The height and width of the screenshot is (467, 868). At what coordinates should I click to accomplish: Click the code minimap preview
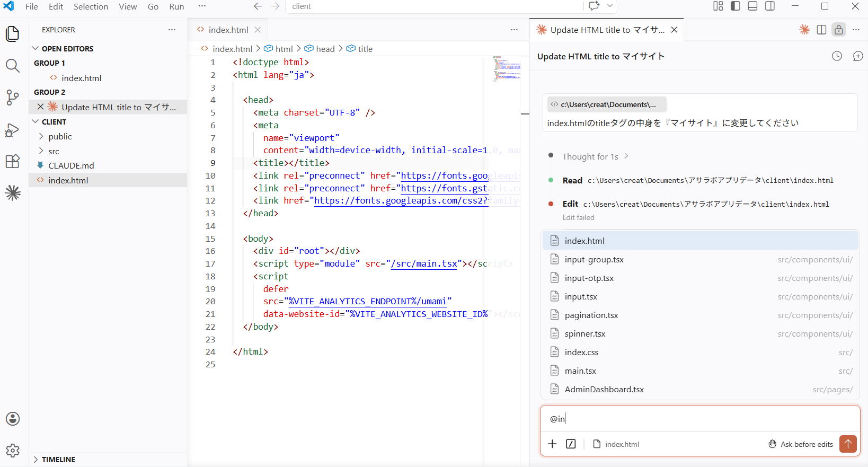507,68
